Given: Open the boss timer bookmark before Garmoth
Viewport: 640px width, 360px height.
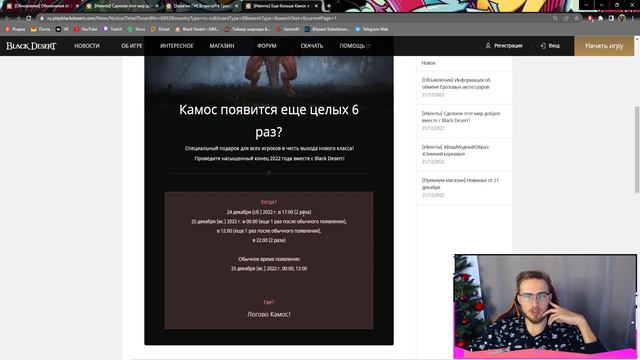Looking at the screenshot, I should coord(247,29).
